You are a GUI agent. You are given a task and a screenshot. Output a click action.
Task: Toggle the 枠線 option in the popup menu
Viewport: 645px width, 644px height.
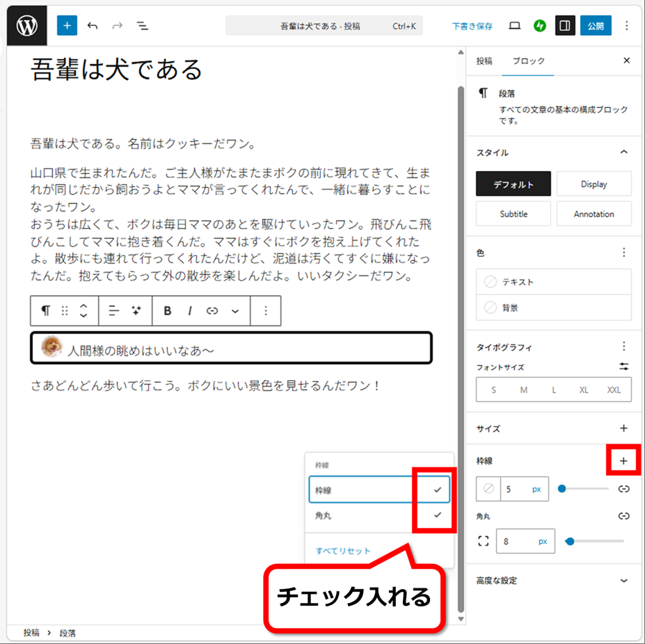379,490
